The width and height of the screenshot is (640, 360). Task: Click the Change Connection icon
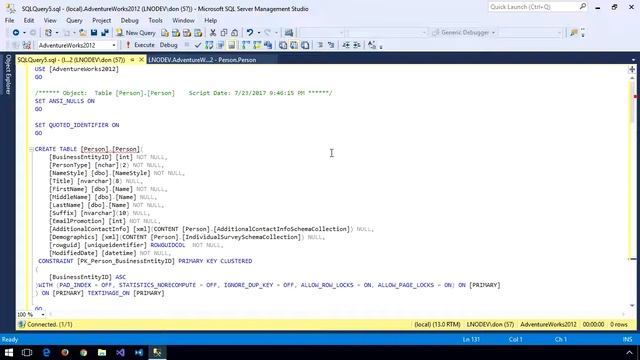pyautogui.click(x=27, y=45)
